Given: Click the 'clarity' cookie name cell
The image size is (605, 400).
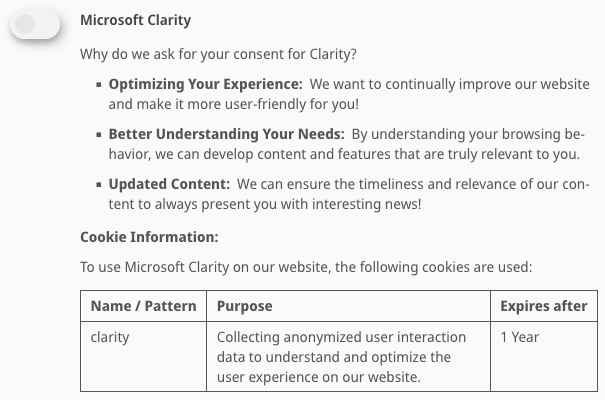Looking at the screenshot, I should [x=110, y=337].
